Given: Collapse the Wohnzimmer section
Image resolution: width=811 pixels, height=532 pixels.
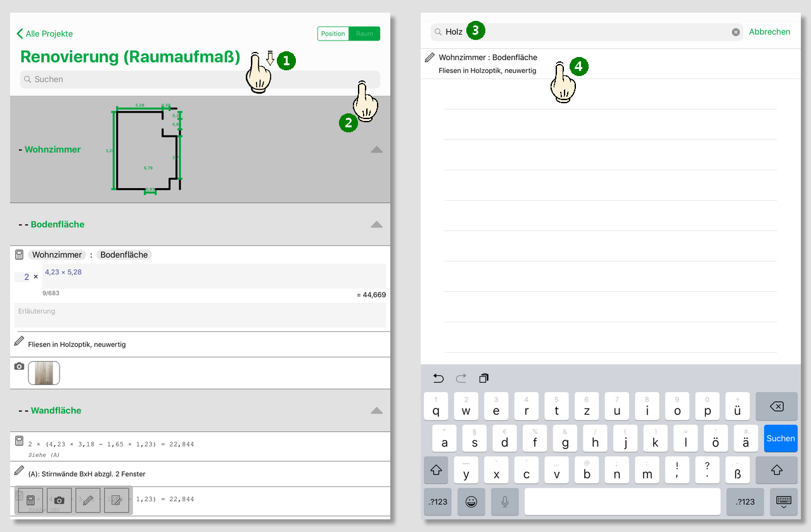Looking at the screenshot, I should click(x=376, y=149).
